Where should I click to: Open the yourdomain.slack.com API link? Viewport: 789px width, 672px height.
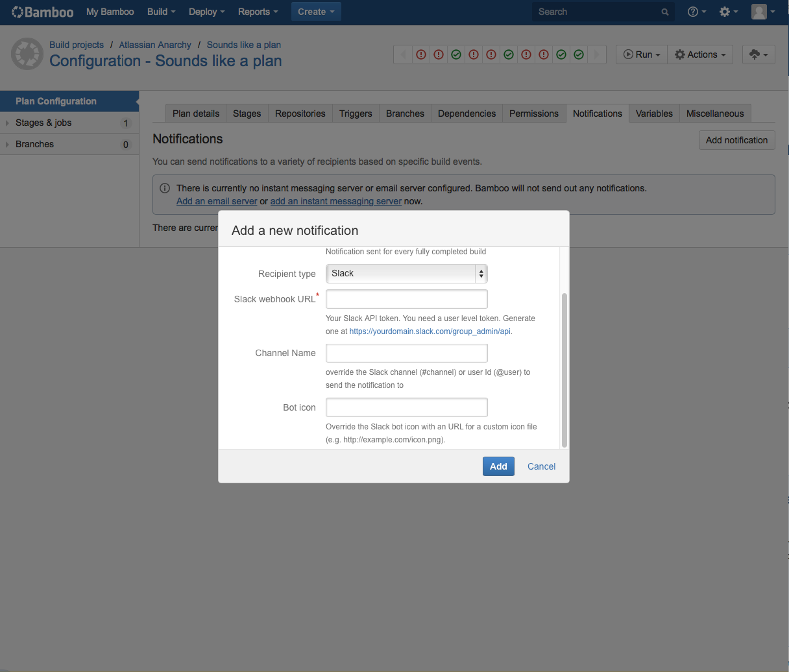click(x=430, y=331)
